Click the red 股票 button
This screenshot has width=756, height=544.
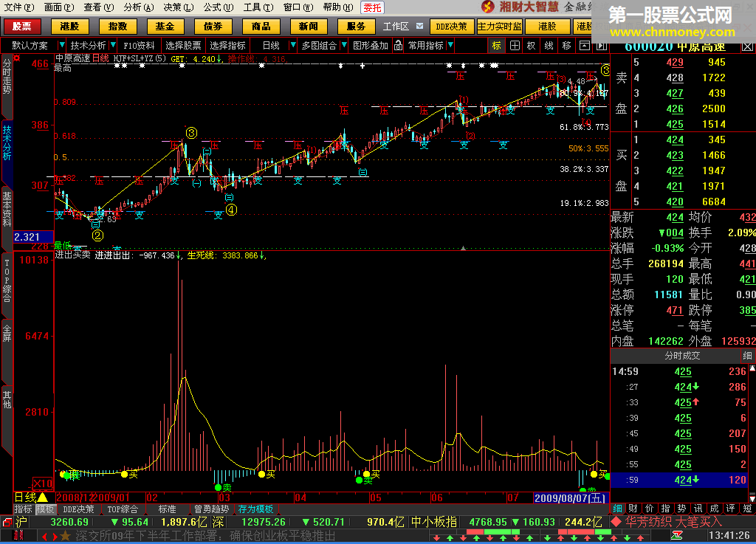point(21,26)
